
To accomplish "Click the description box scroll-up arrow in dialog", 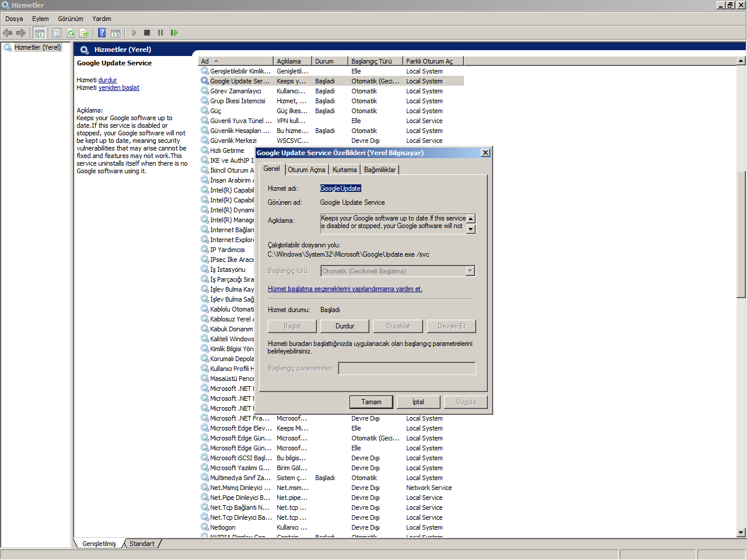I will [x=471, y=219].
